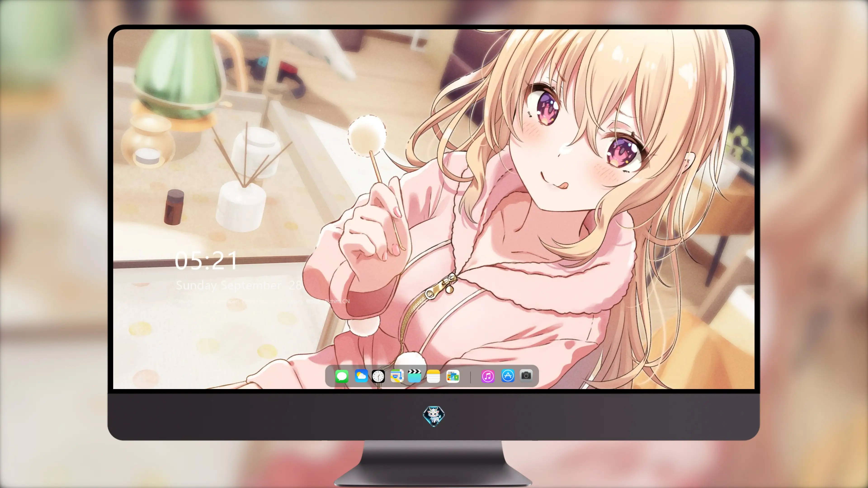
Task: Open the blue App Store icon
Action: pos(508,376)
